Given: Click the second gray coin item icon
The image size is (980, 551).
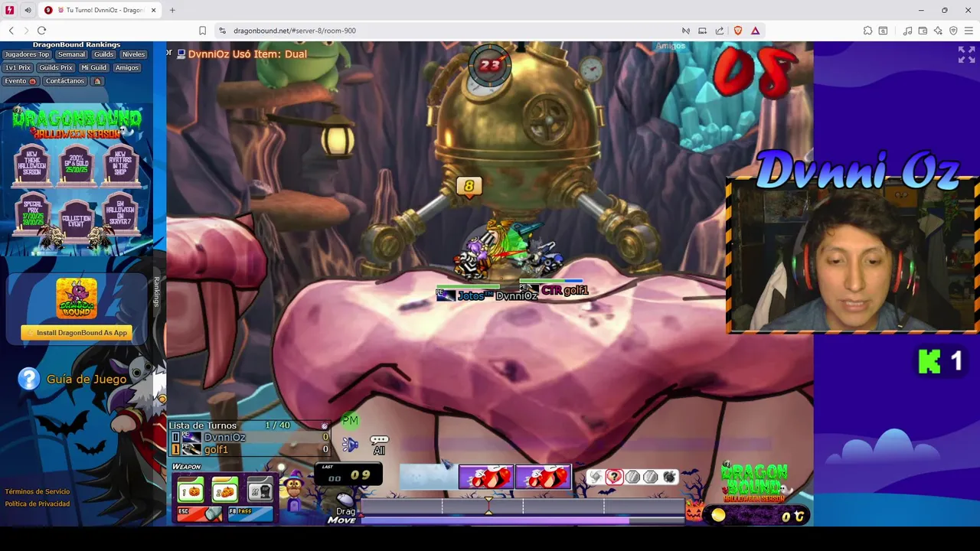Looking at the screenshot, I should [651, 477].
